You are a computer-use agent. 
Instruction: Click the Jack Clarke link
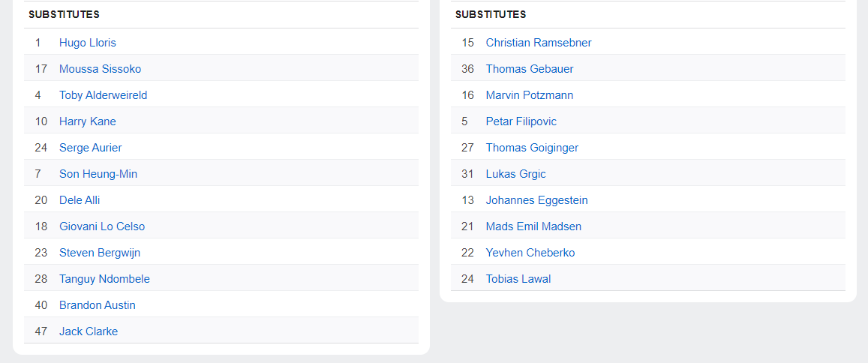(x=89, y=331)
